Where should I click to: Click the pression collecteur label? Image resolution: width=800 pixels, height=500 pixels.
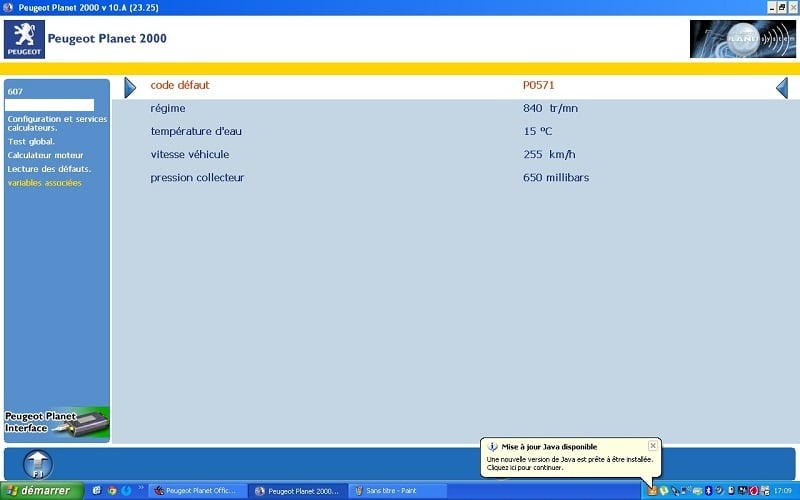197,178
